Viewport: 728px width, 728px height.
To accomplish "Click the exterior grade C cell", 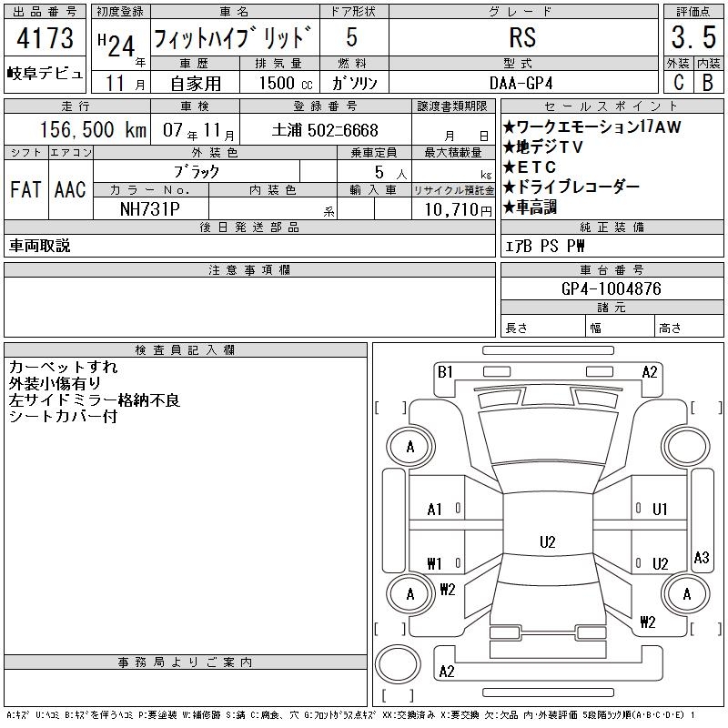I will tap(676, 82).
